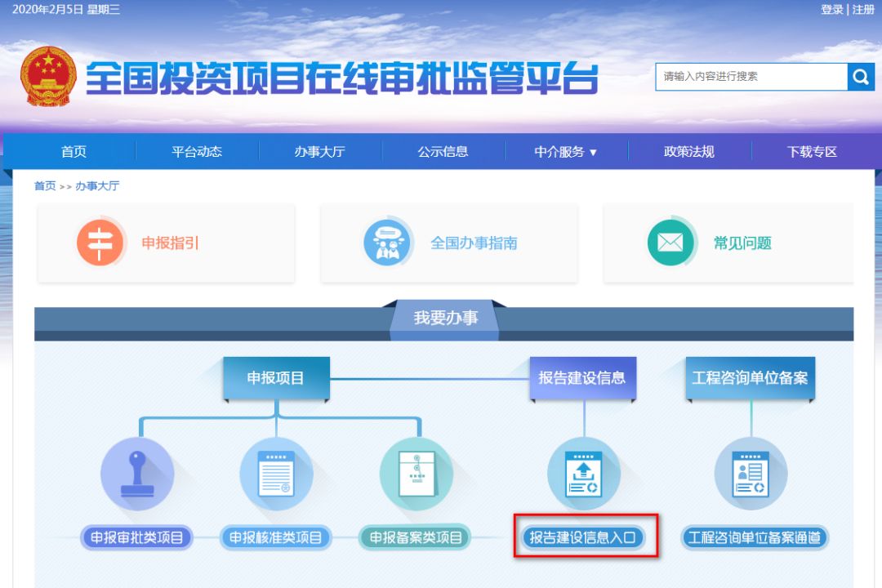This screenshot has width=882, height=588.
Task: Click the search magnifier icon button
Action: [x=860, y=77]
